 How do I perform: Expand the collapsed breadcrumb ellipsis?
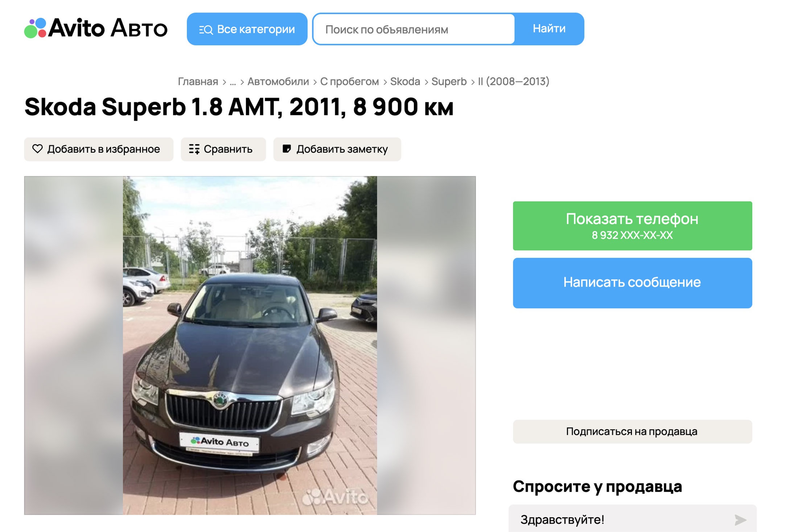233,82
